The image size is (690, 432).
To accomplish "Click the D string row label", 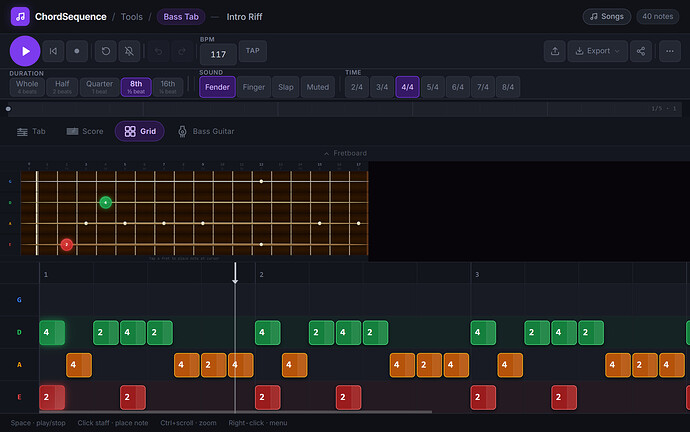I will tap(19, 333).
